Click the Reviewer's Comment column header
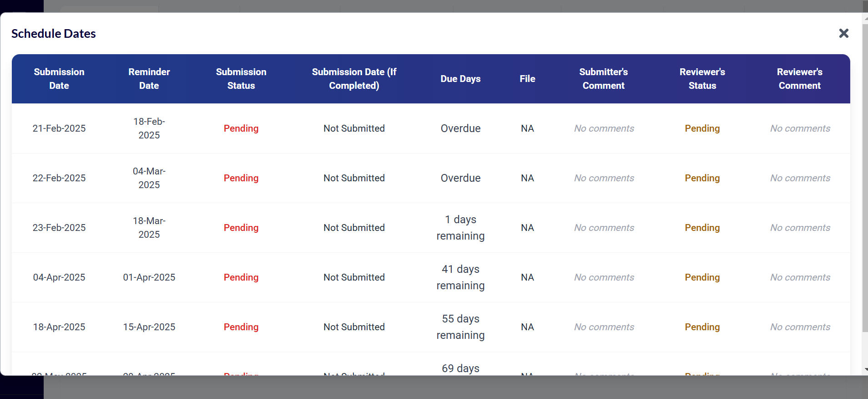868x399 pixels. pos(800,79)
